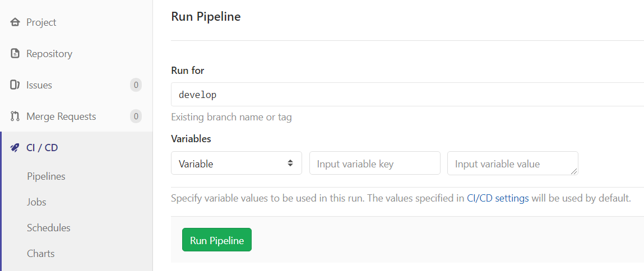Open the Jobs submenu item

coord(36,202)
